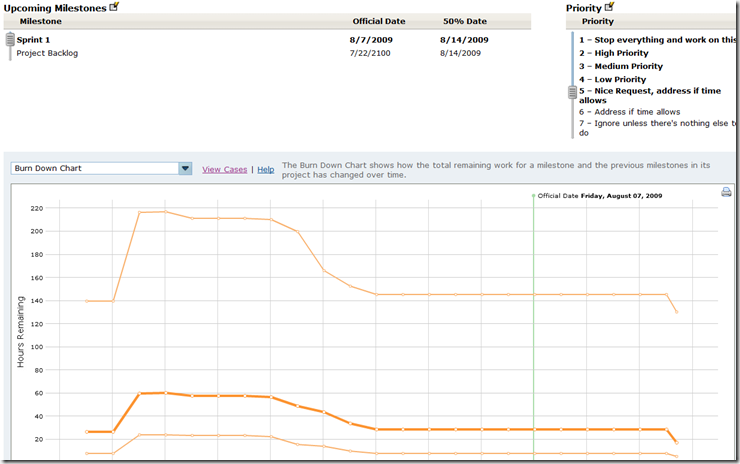Click the Milestone column header
Viewport: 740px width, 464px height.
click(x=41, y=21)
